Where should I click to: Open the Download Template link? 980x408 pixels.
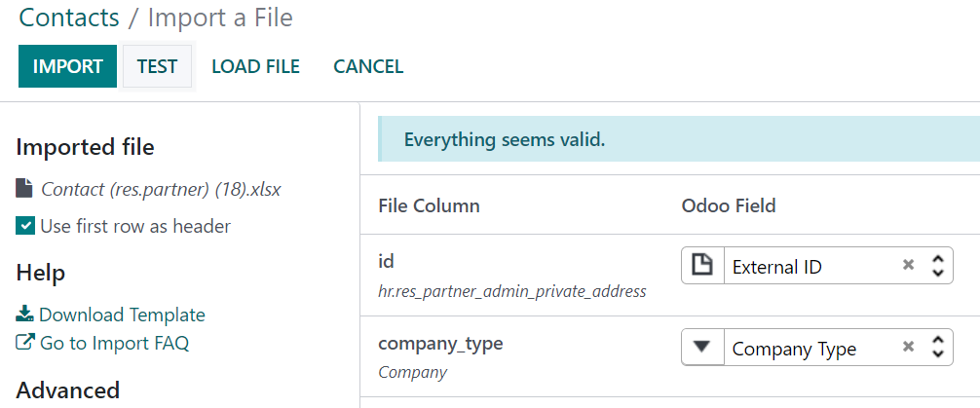click(x=122, y=315)
